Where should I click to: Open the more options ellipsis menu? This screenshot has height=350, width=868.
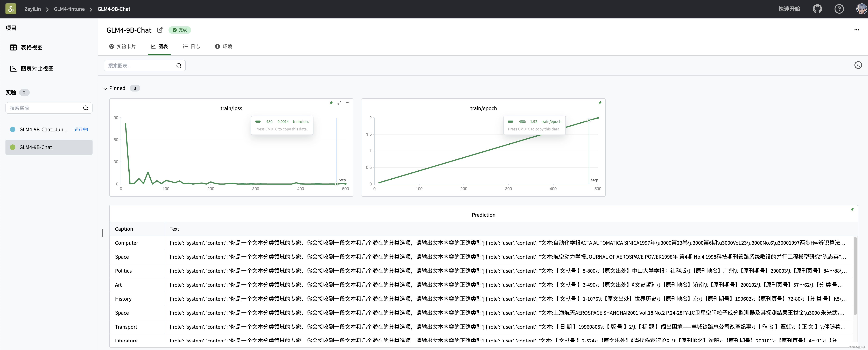(857, 30)
